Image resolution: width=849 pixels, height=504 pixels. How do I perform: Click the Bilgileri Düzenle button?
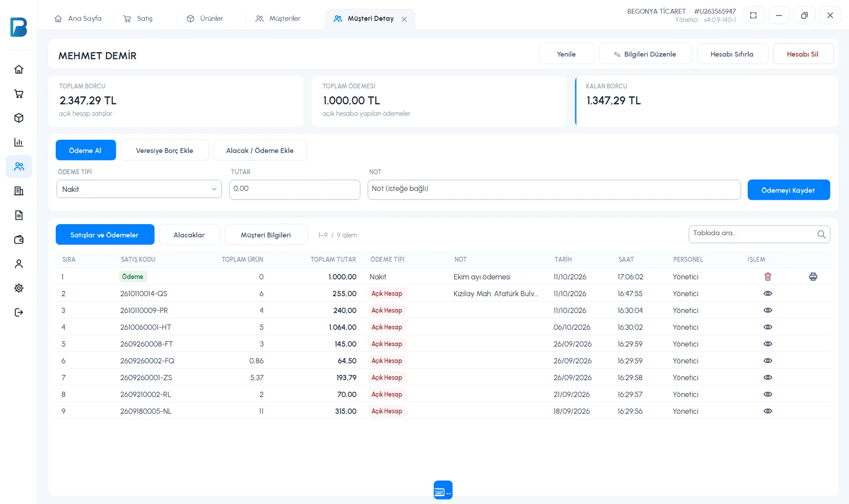(x=645, y=54)
